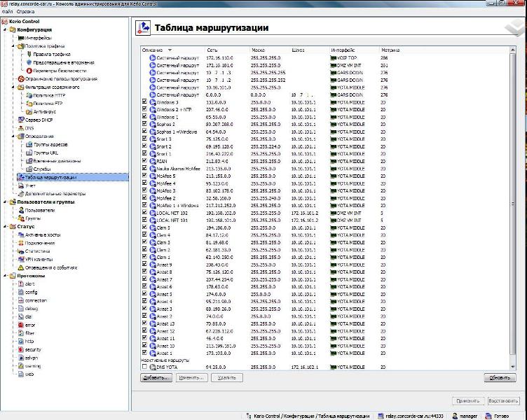Collapse Пользователи и группы node
This screenshot has height=420, width=527.
tap(5, 202)
